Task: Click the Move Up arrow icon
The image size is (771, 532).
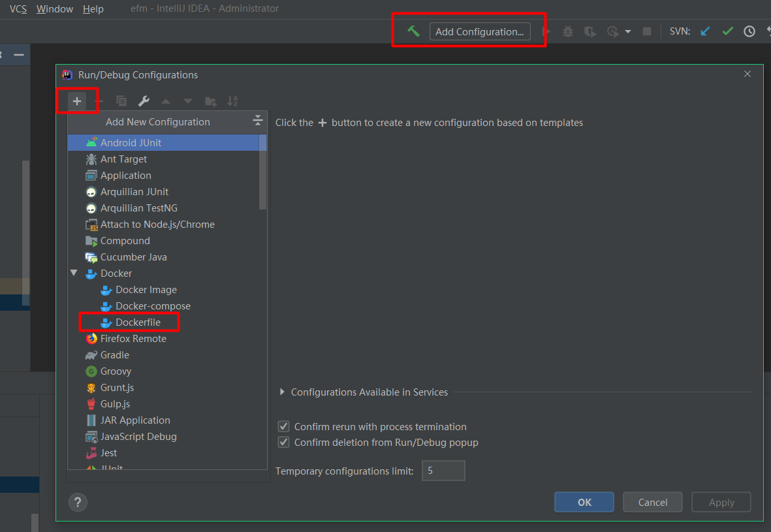Action: point(166,101)
